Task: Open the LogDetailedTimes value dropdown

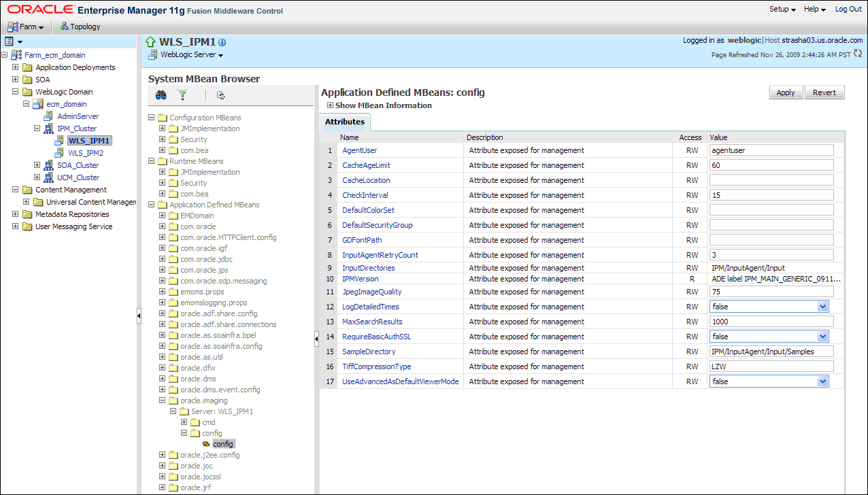Action: point(823,307)
